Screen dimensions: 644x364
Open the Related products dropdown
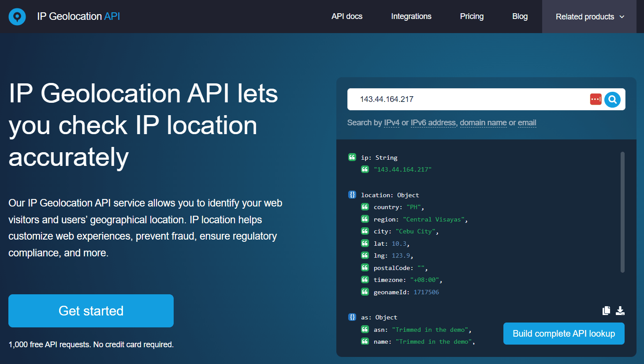(589, 17)
